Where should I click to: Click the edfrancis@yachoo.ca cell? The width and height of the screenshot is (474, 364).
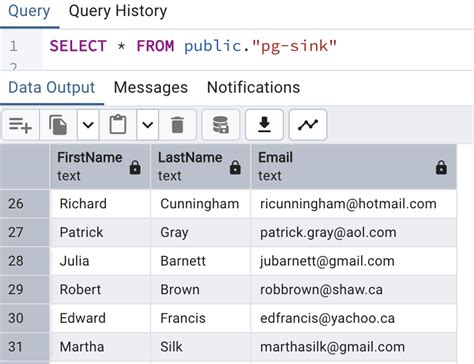click(x=353, y=318)
